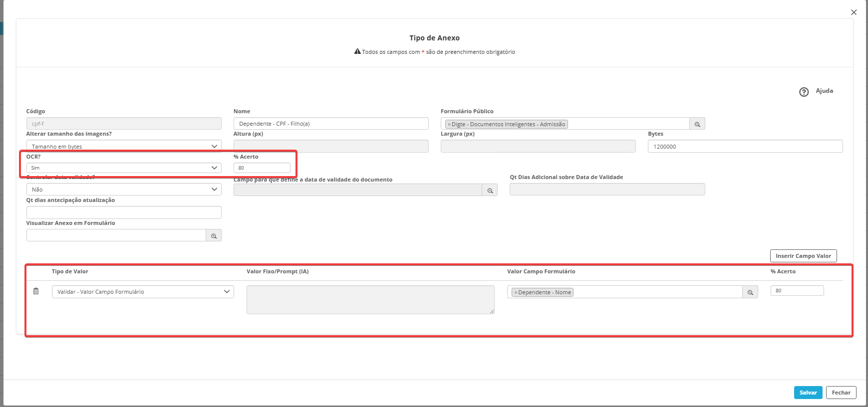
Task: Edit the value row % Acerto field
Action: tap(797, 291)
